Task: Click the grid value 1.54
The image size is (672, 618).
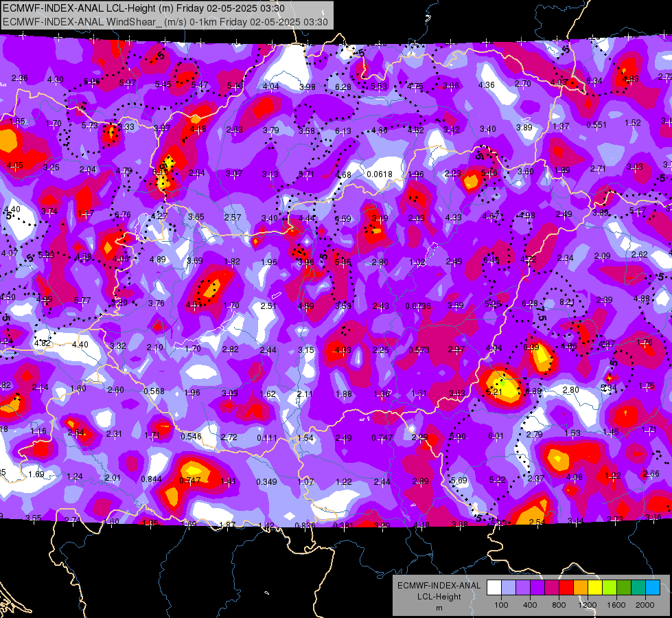Action: click(305, 438)
